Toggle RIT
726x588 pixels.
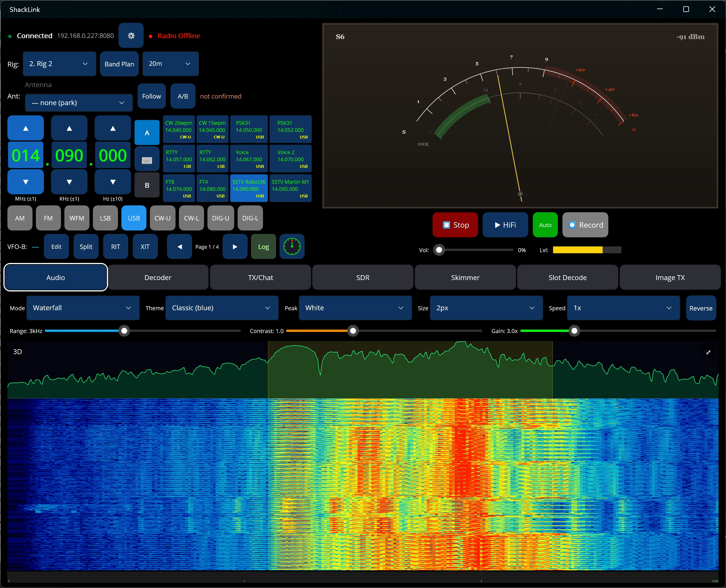pos(115,247)
